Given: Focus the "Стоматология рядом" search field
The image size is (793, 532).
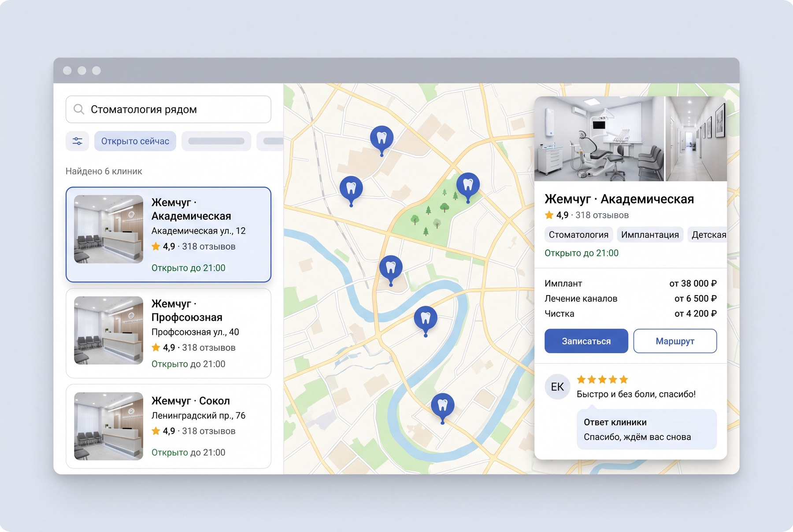Looking at the screenshot, I should point(168,109).
